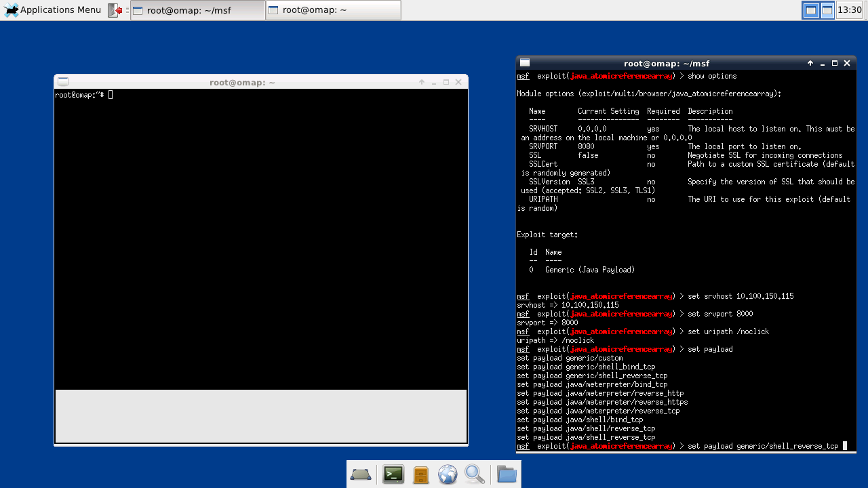Screen dimensions: 868x488
Task: Click the 13:30 panel clock
Action: [x=850, y=10]
